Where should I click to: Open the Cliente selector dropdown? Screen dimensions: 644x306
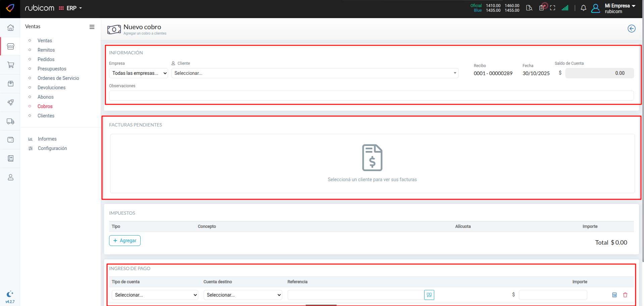(314, 73)
